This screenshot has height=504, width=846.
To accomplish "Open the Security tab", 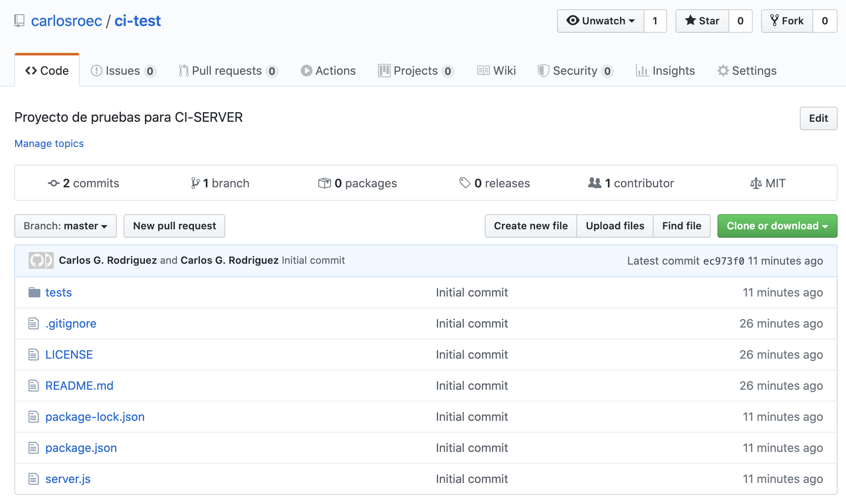I will tap(576, 71).
